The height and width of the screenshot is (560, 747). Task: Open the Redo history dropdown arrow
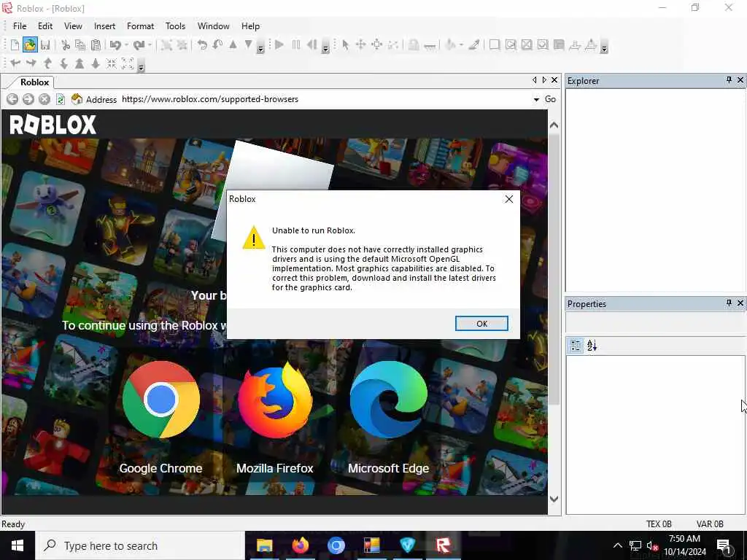pyautogui.click(x=150, y=45)
